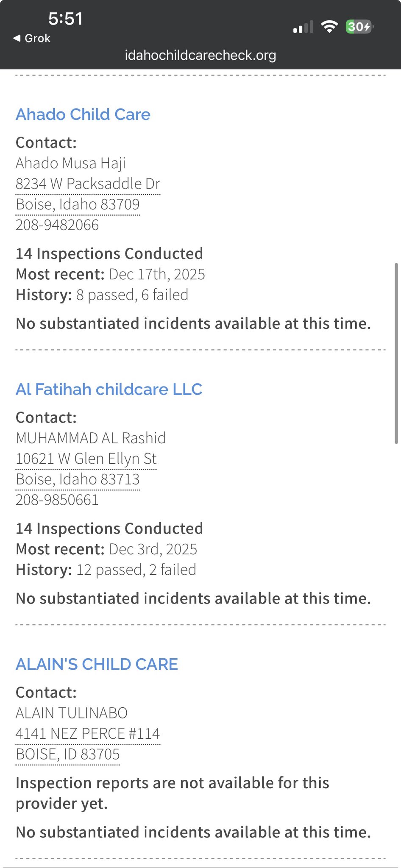Tap phone number 208-9482066
This screenshot has width=401, height=868.
[57, 225]
